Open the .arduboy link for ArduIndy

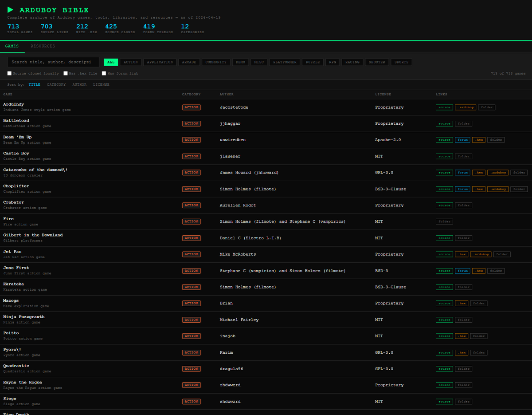click(465, 107)
